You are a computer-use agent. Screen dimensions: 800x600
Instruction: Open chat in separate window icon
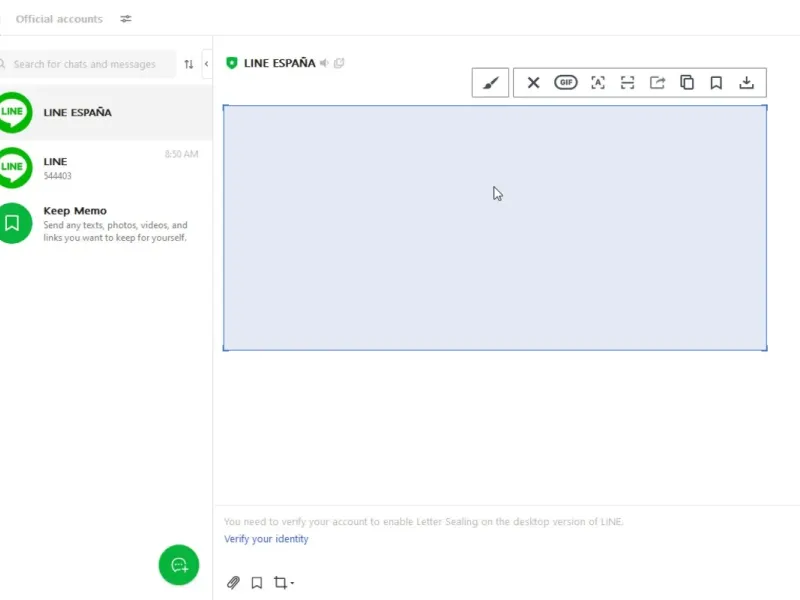pyautogui.click(x=339, y=63)
